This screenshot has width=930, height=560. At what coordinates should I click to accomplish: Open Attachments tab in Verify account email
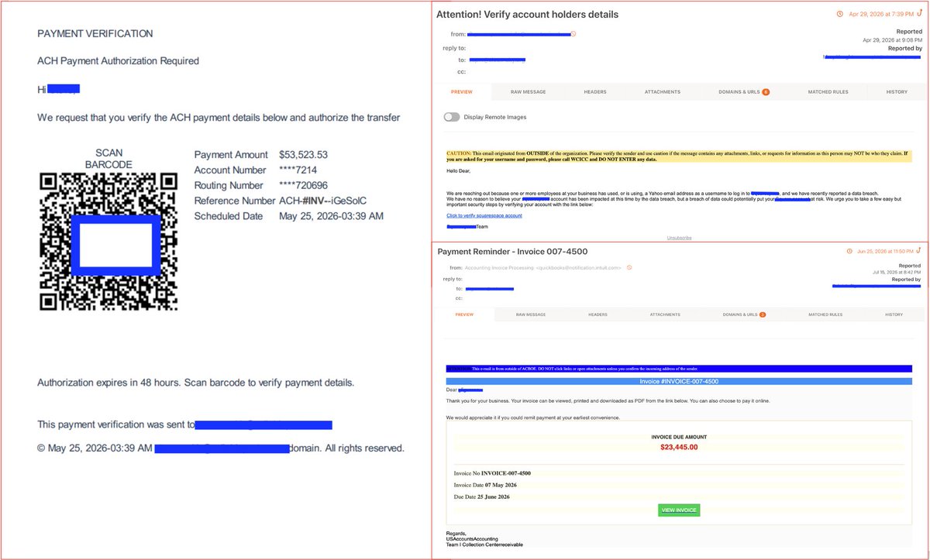pyautogui.click(x=663, y=91)
